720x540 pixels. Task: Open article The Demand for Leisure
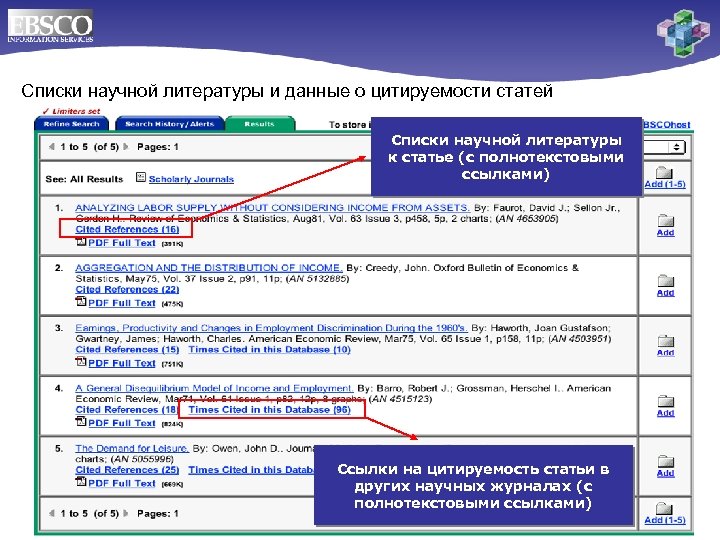[132, 448]
